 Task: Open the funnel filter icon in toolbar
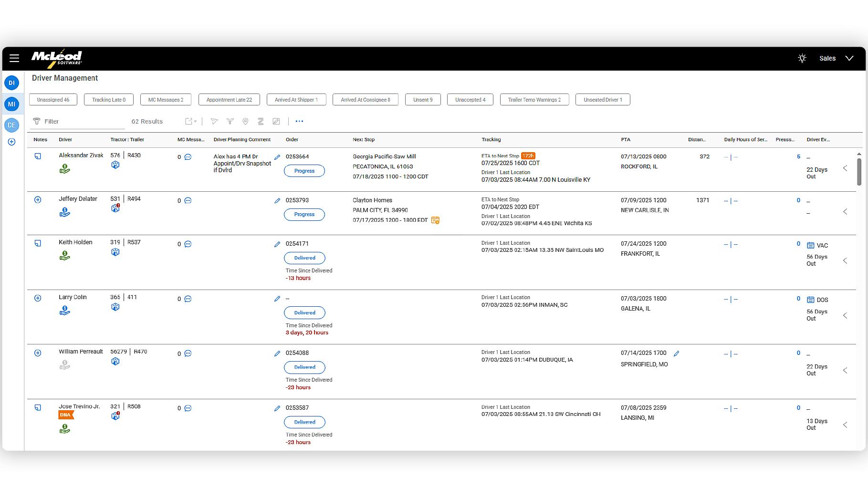coord(230,121)
